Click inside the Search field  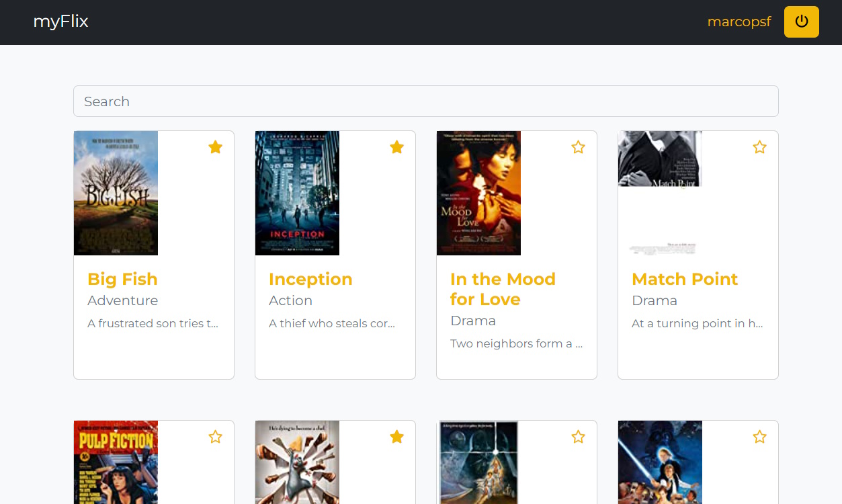point(425,101)
